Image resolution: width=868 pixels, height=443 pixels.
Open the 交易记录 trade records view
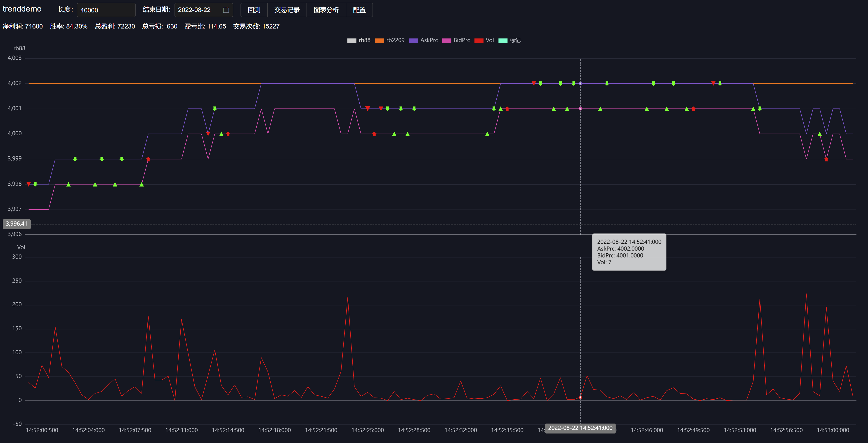[287, 10]
